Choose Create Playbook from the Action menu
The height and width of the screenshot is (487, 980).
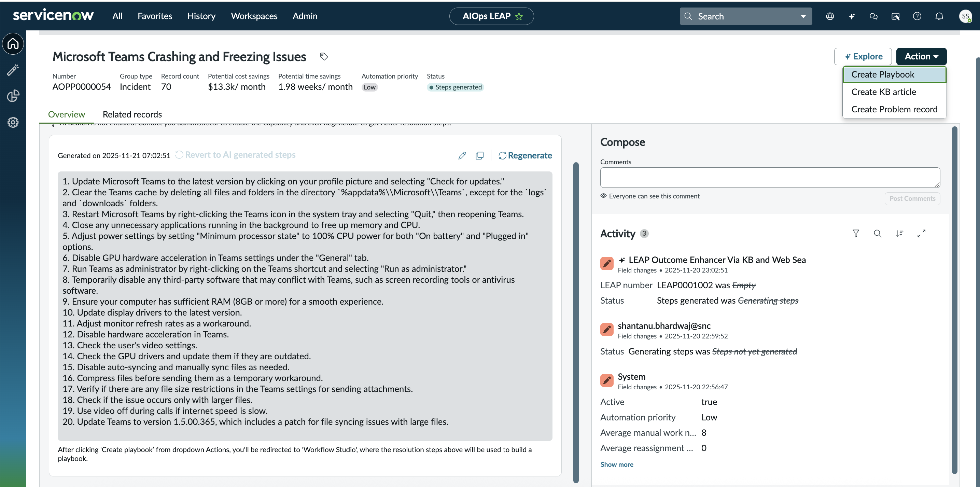894,74
